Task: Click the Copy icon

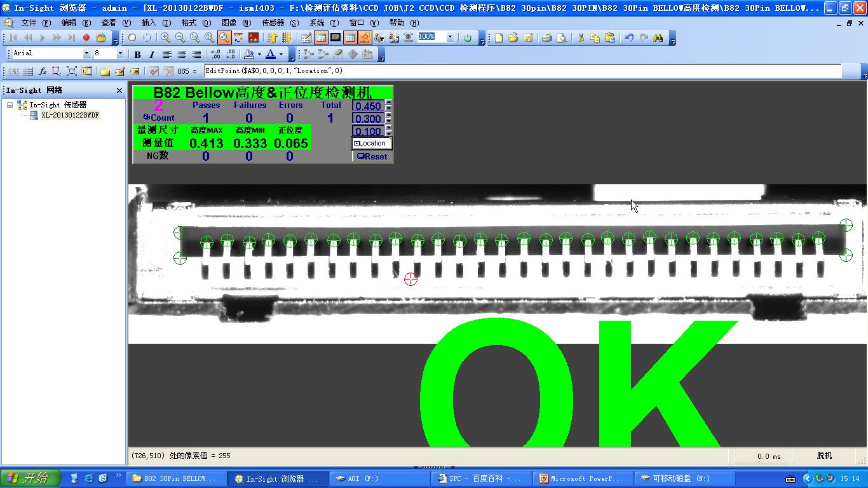Action: (595, 37)
